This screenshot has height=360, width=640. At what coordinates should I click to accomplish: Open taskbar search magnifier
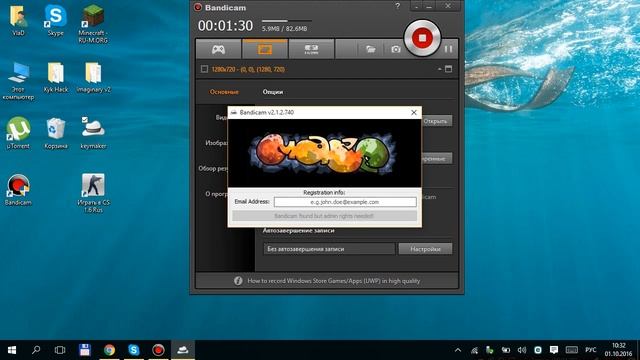(36, 350)
